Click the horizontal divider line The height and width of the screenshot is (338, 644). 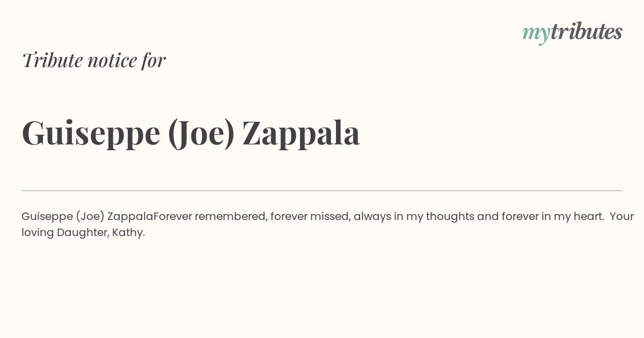[322, 190]
